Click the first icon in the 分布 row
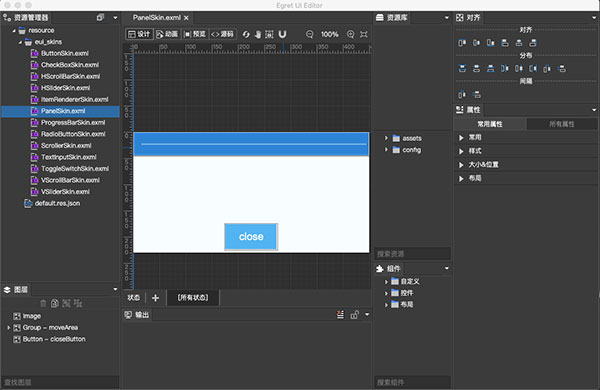 pyautogui.click(x=462, y=69)
